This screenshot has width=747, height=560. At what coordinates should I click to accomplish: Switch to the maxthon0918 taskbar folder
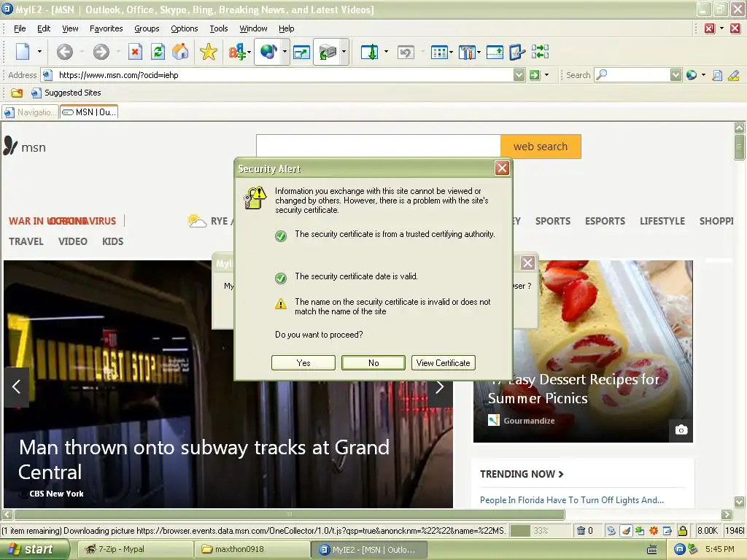[253, 550]
